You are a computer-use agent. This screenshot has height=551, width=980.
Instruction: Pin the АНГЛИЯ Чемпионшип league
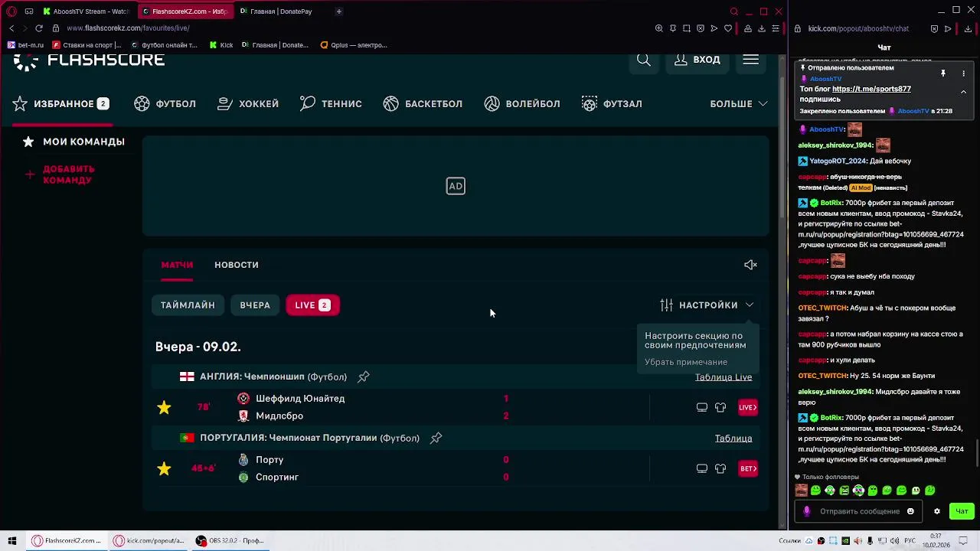click(364, 377)
